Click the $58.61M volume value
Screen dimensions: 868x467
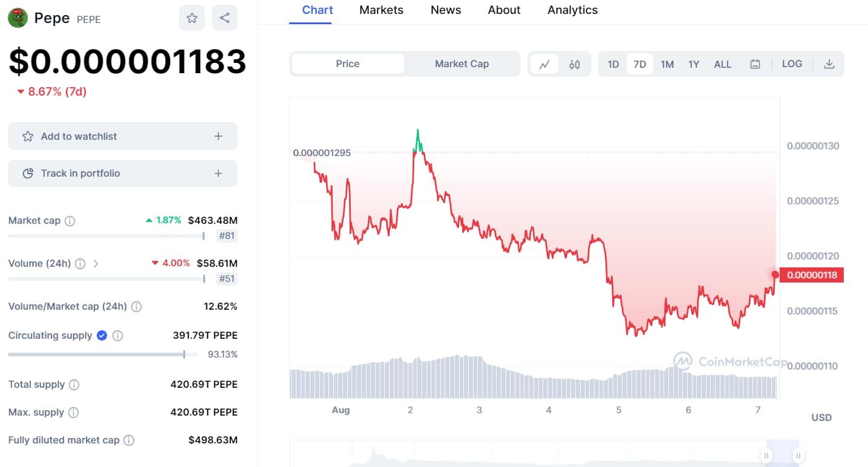[x=217, y=263]
